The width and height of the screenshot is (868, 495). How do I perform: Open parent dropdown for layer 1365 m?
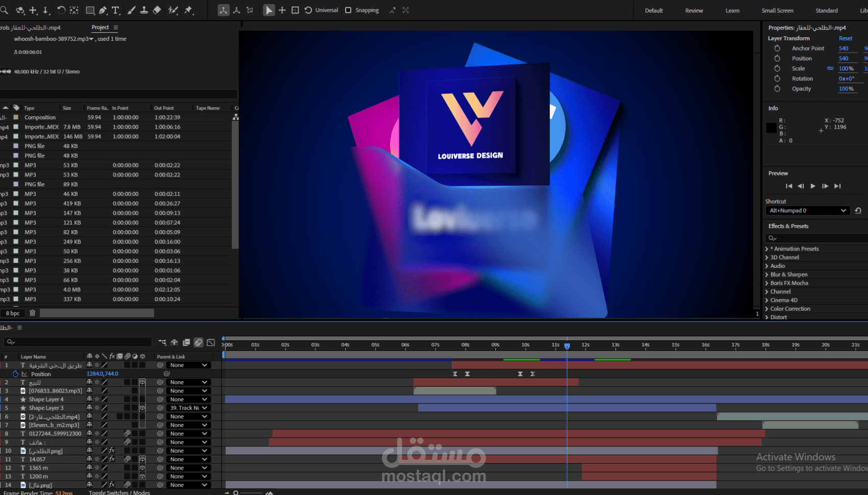(188, 468)
